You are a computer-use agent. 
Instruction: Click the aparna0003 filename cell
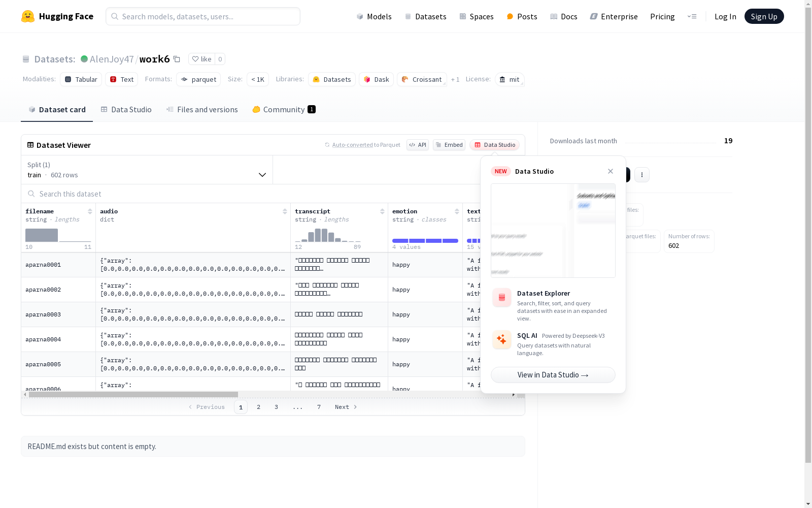pos(58,314)
